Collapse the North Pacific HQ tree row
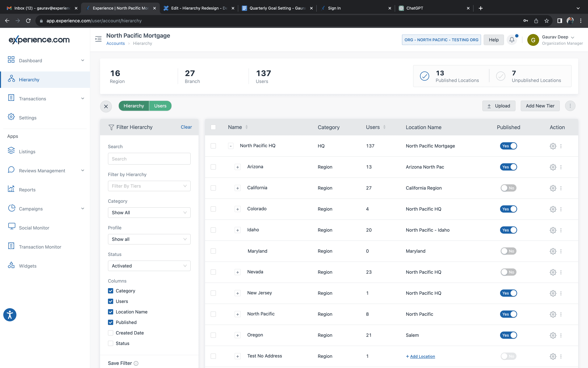588x368 pixels. pos(231,146)
